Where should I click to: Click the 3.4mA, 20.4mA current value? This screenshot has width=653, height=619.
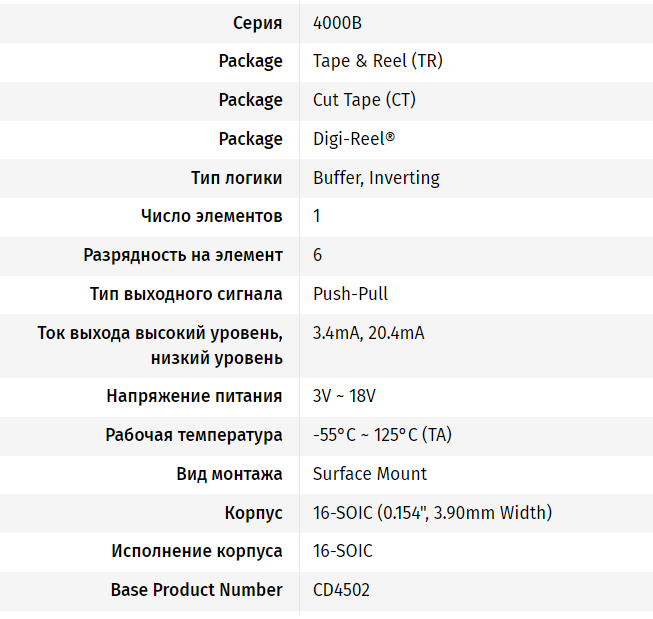tap(368, 333)
